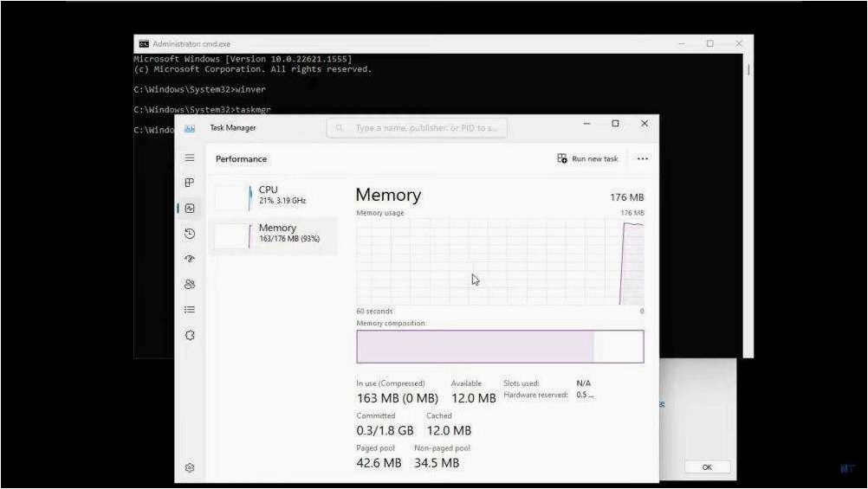The height and width of the screenshot is (489, 868).
Task: Open the three-dot more options menu
Action: [642, 158]
